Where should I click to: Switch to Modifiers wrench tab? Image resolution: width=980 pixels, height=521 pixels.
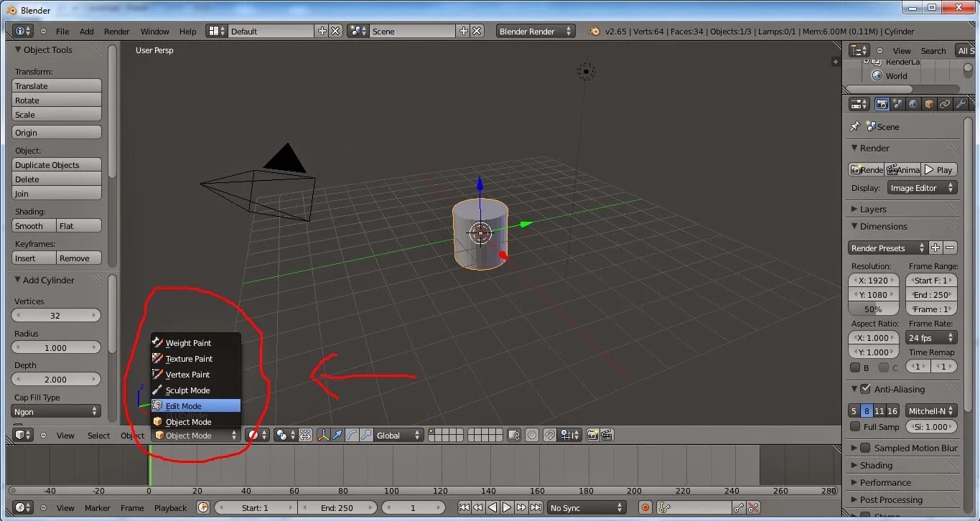pyautogui.click(x=961, y=104)
